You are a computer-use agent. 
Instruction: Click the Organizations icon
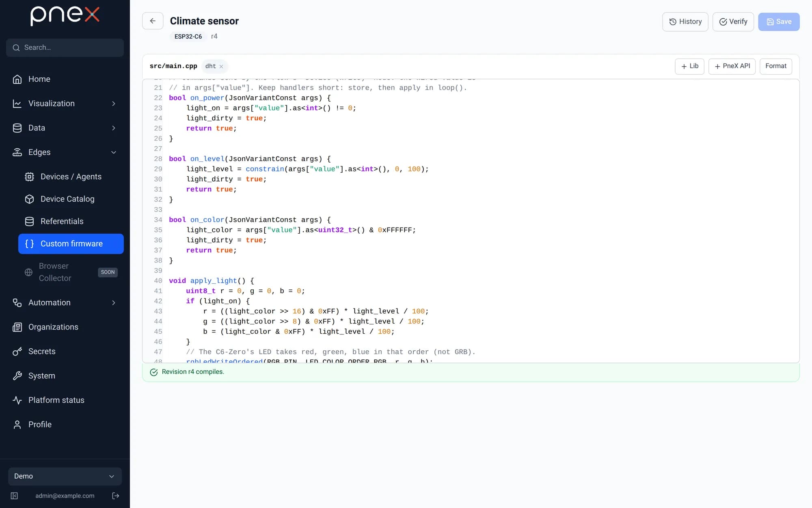pos(17,327)
